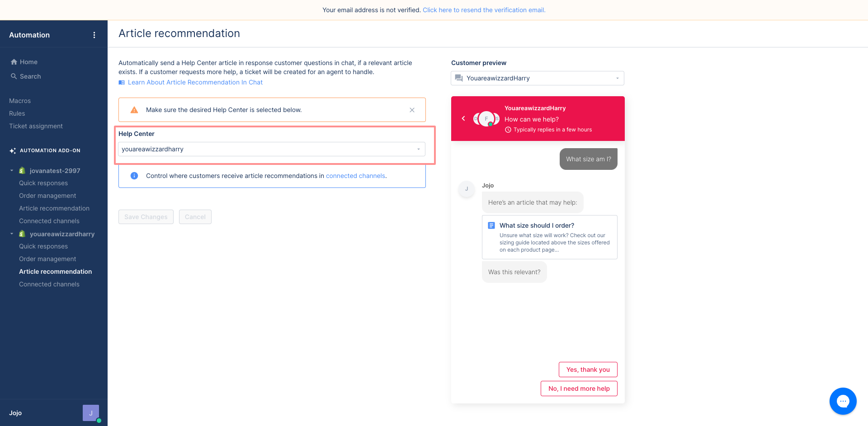Viewport: 868px width, 426px height.
Task: Open the Automation three-dot menu
Action: click(94, 35)
